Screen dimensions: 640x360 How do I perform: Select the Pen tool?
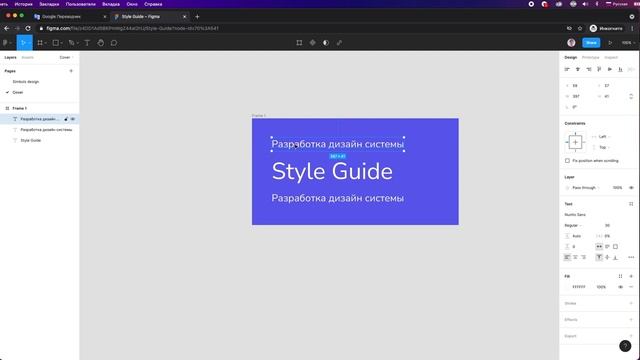[71, 43]
